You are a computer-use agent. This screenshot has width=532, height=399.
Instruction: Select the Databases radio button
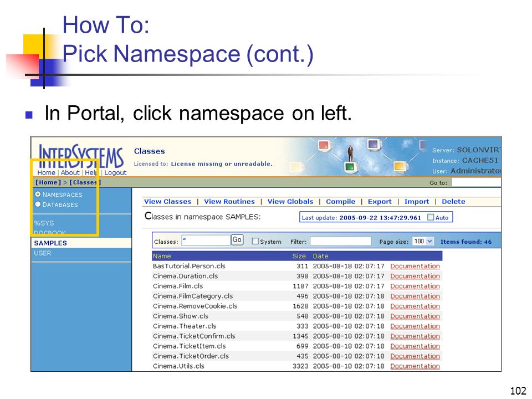click(x=38, y=204)
